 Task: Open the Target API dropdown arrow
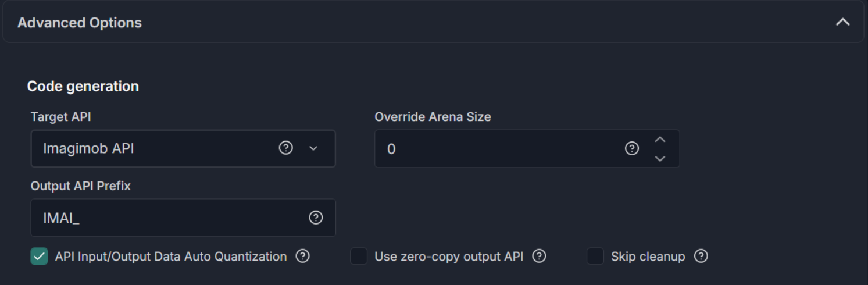coord(313,148)
